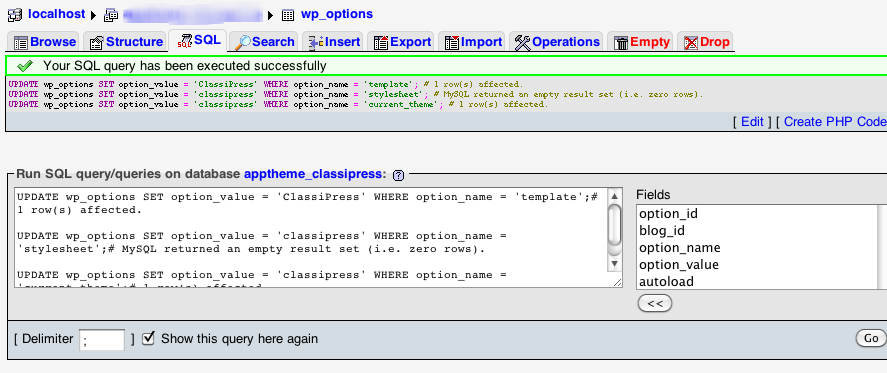The width and height of the screenshot is (887, 373).
Task: Click the Import tab icon
Action: tap(452, 42)
